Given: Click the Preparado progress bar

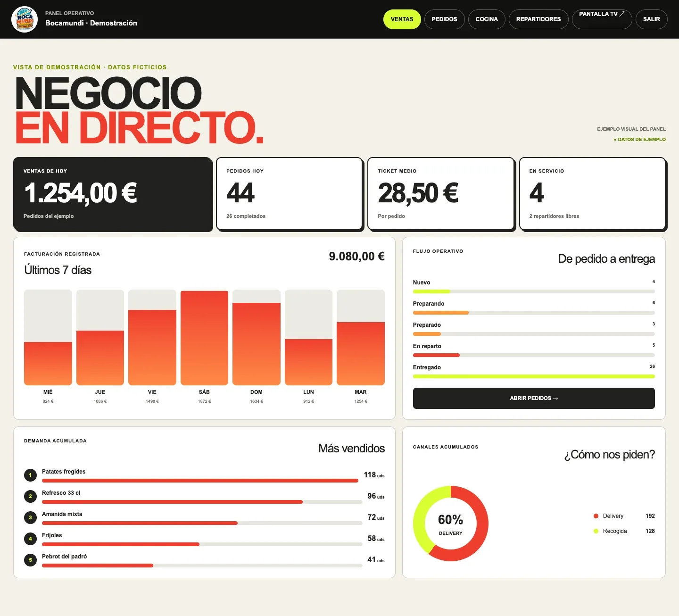Looking at the screenshot, I should (534, 334).
